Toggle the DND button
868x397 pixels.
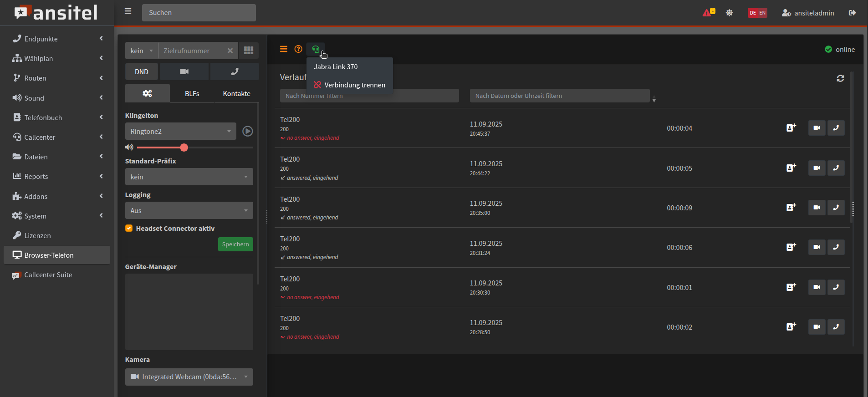(x=142, y=72)
